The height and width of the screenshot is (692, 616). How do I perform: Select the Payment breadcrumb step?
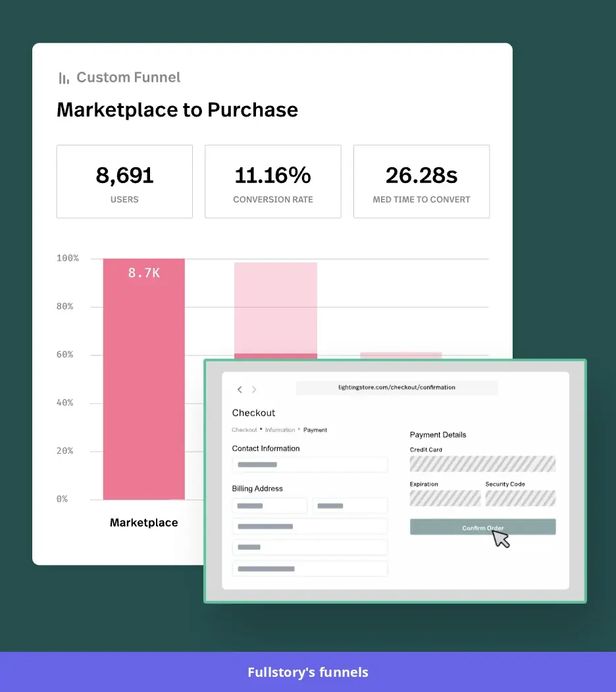click(x=315, y=430)
